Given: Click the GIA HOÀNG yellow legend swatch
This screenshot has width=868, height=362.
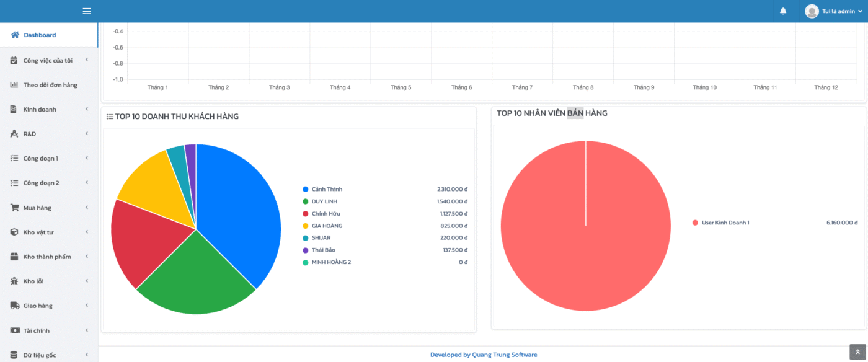Looking at the screenshot, I should click(x=305, y=226).
